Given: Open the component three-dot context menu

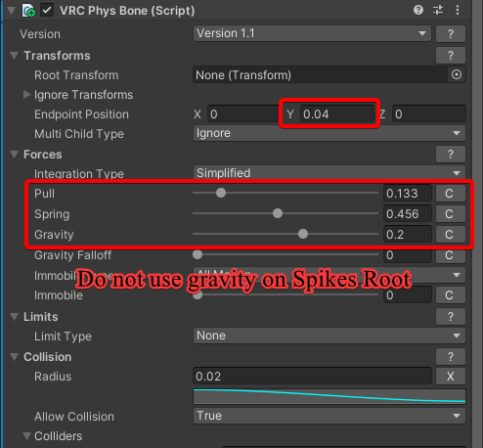Looking at the screenshot, I should [458, 10].
